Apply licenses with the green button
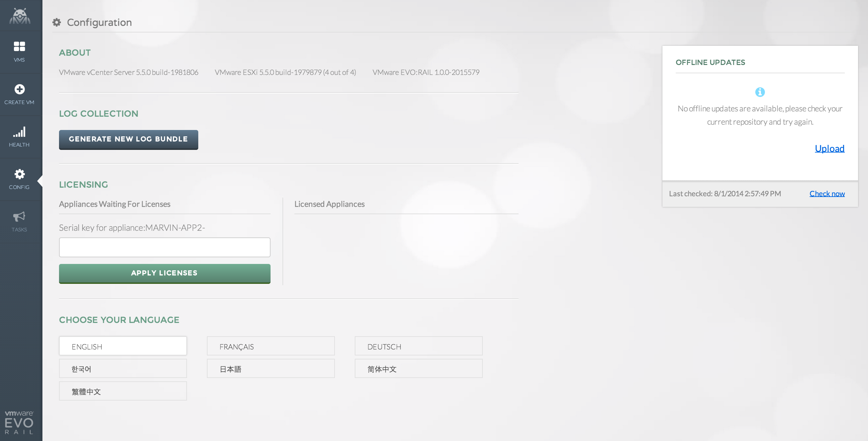Image resolution: width=868 pixels, height=441 pixels. coord(164,273)
